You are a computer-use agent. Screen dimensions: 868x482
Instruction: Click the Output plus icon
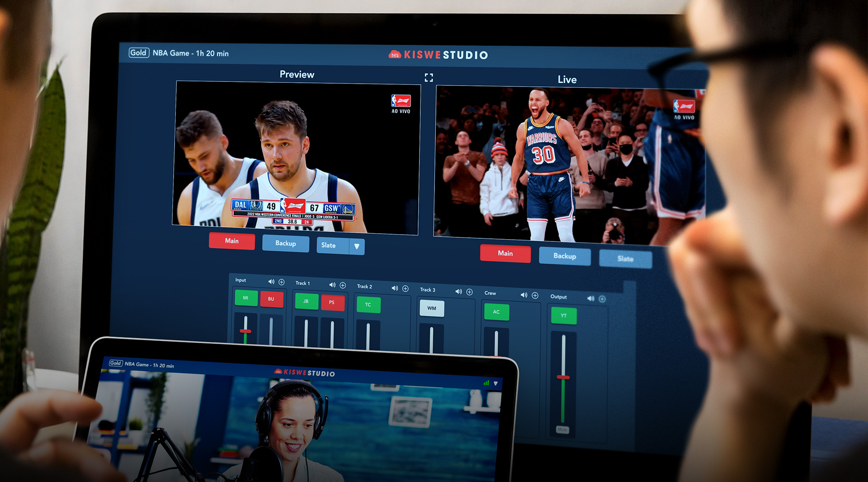(602, 299)
